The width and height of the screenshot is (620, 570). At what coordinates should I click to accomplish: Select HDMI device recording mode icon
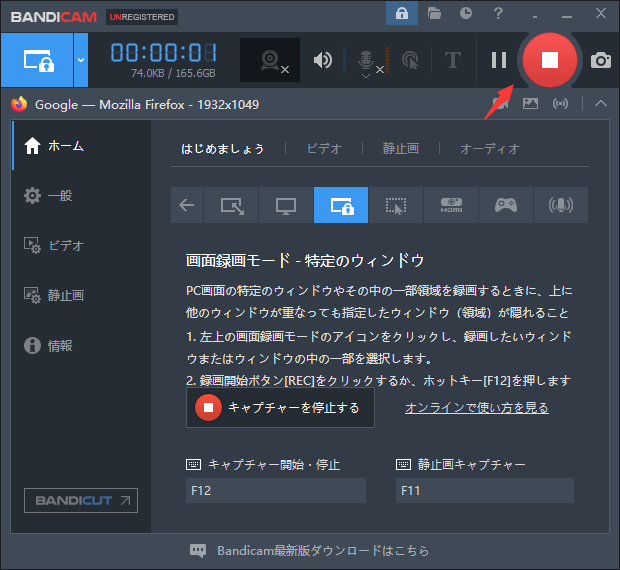click(x=451, y=205)
